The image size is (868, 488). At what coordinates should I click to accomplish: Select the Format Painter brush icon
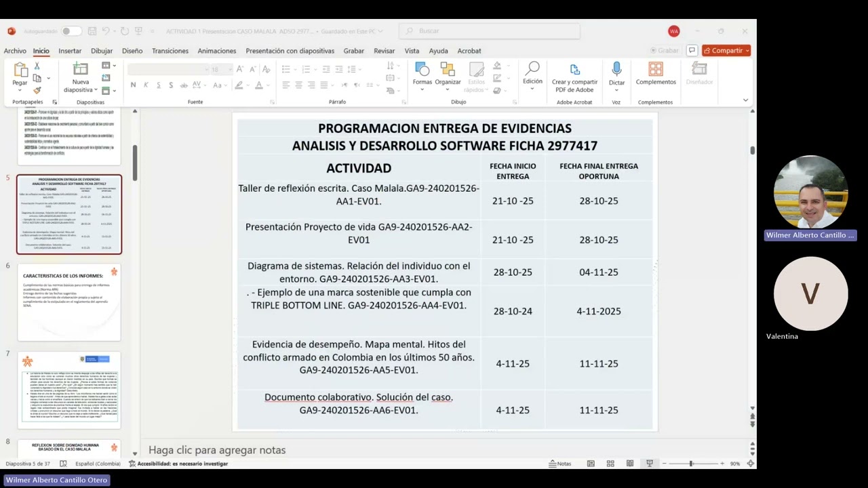(37, 90)
